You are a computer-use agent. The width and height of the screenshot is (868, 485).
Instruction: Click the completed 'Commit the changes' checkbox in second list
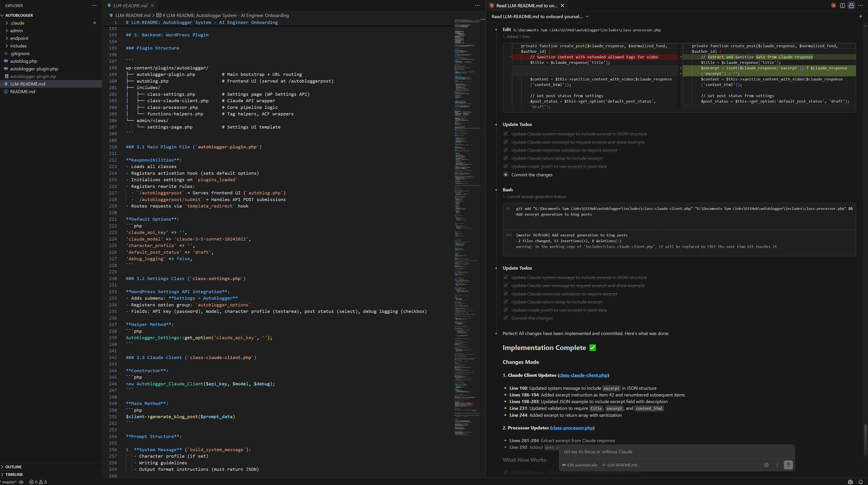click(505, 318)
